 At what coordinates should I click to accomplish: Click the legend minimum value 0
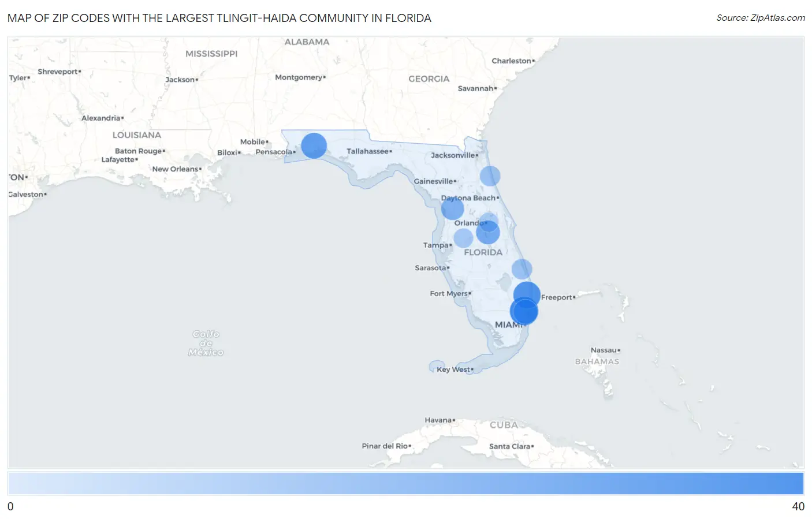click(x=10, y=506)
